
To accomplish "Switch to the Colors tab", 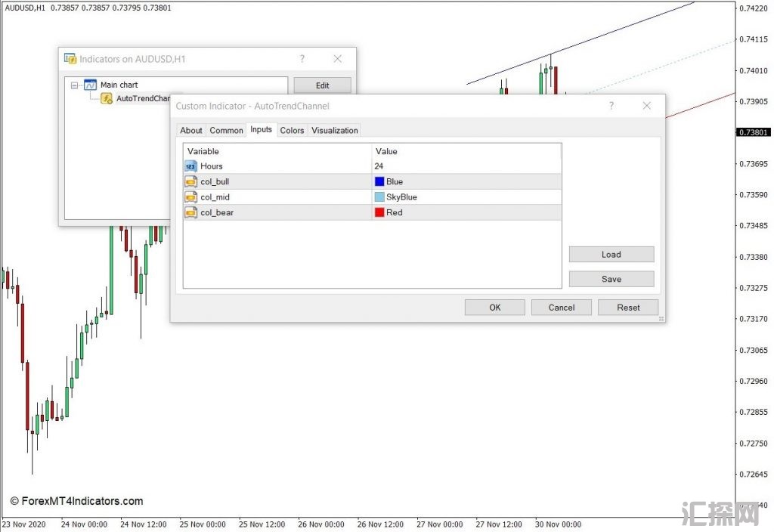I will 292,131.
